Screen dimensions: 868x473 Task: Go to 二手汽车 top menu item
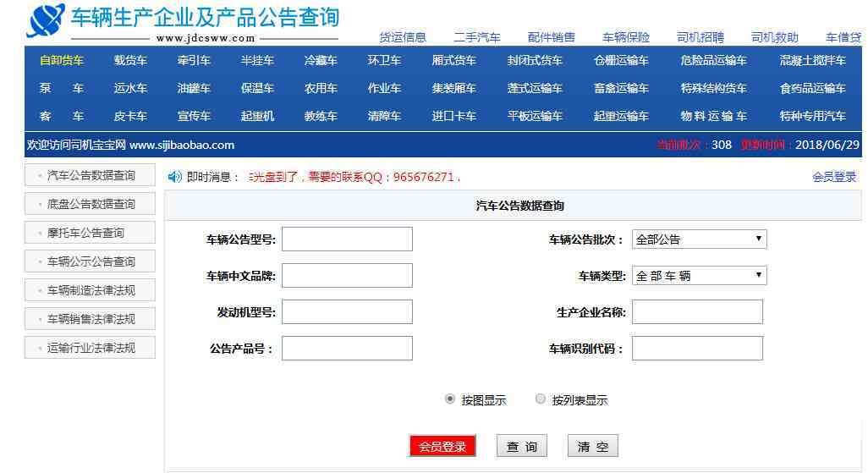[477, 37]
